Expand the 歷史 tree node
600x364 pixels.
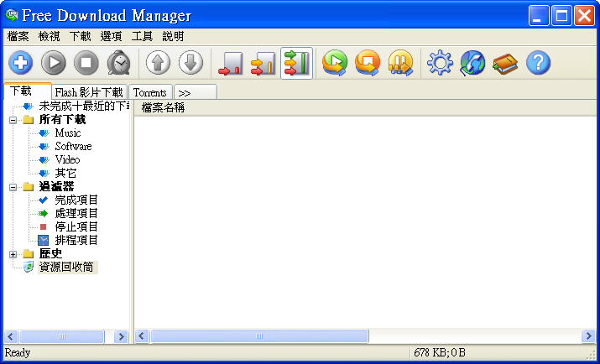(x=13, y=254)
